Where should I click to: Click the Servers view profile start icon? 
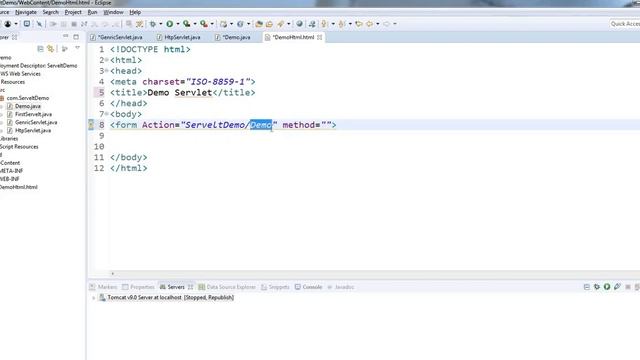[617, 287]
